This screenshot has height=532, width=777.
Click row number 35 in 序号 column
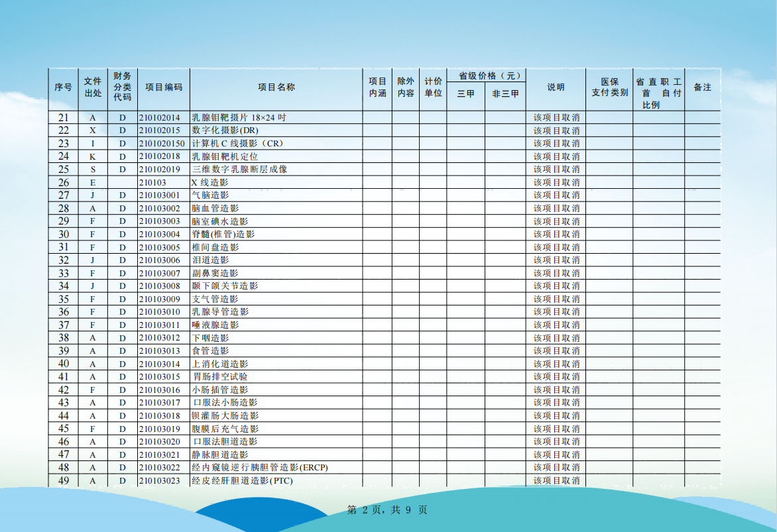click(x=64, y=299)
